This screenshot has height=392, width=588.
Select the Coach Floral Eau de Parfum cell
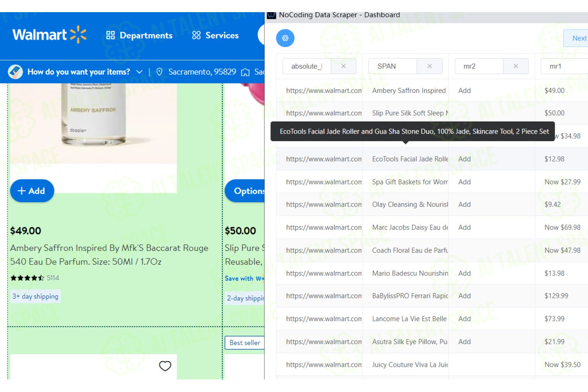[x=406, y=250]
